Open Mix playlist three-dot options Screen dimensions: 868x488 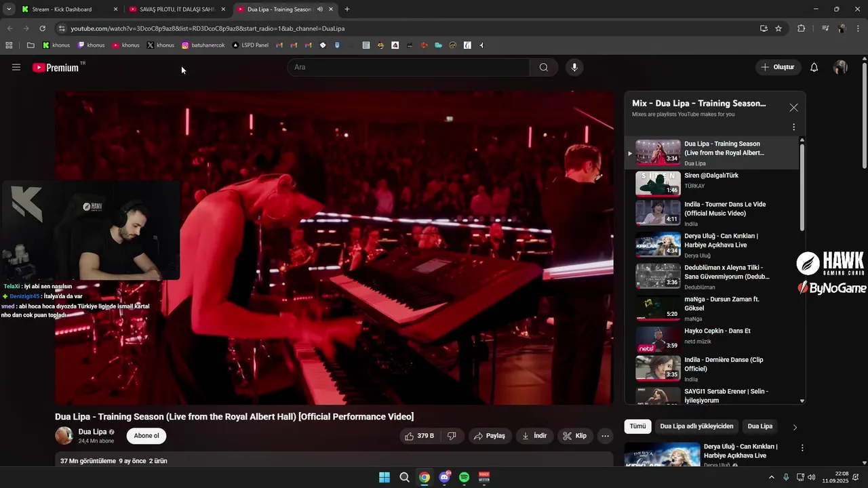pyautogui.click(x=793, y=127)
